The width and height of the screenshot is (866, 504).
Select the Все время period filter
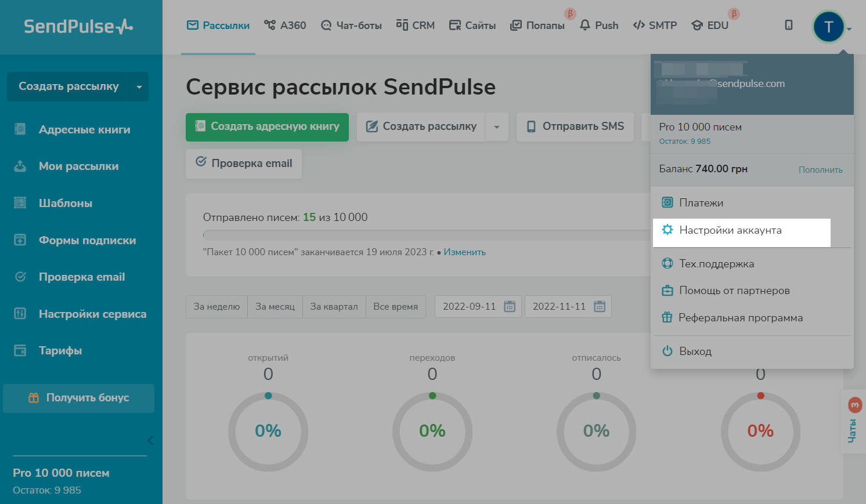pos(396,307)
